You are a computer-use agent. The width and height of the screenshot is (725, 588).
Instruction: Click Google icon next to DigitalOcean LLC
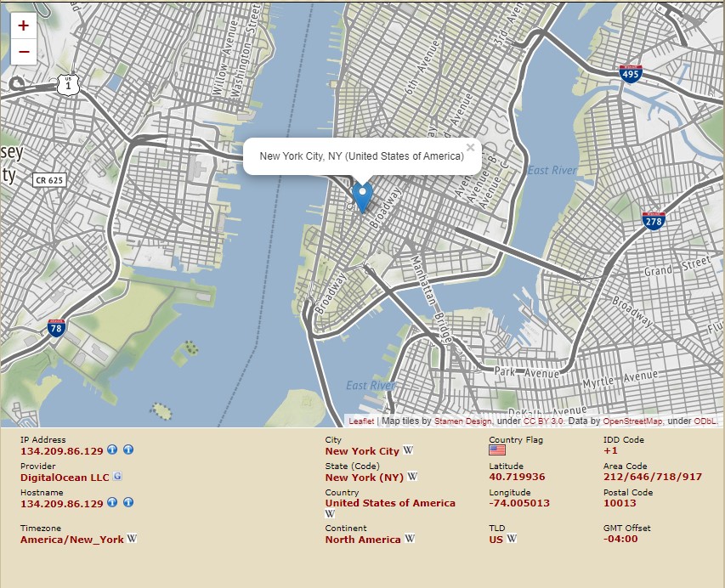coord(117,478)
